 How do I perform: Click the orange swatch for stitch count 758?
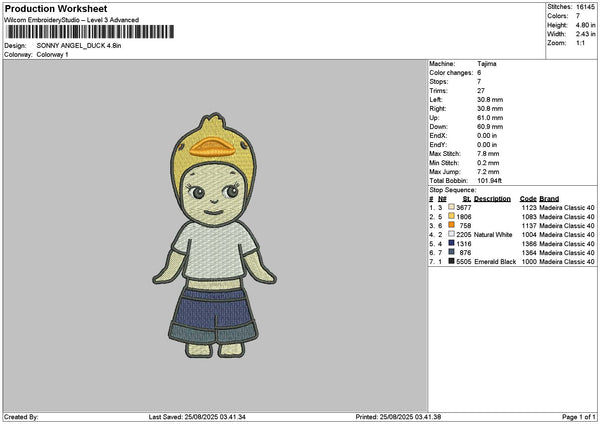[452, 225]
